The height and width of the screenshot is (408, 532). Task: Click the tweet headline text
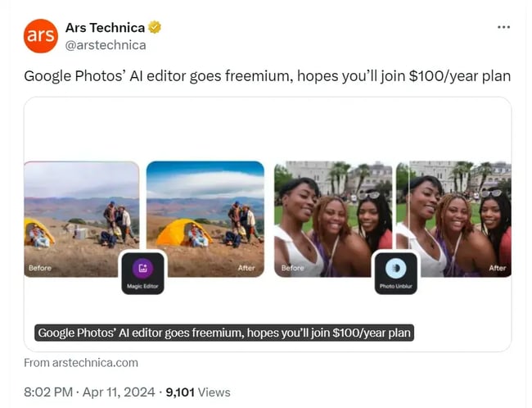click(x=267, y=76)
